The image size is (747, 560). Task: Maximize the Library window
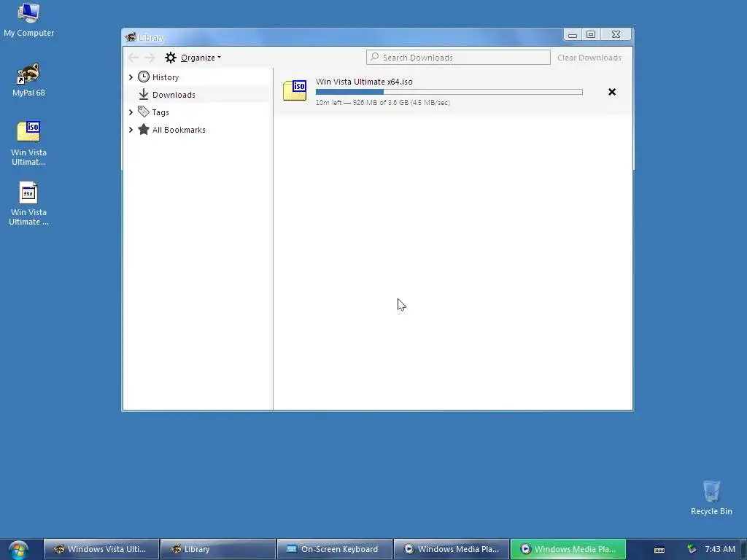591,35
